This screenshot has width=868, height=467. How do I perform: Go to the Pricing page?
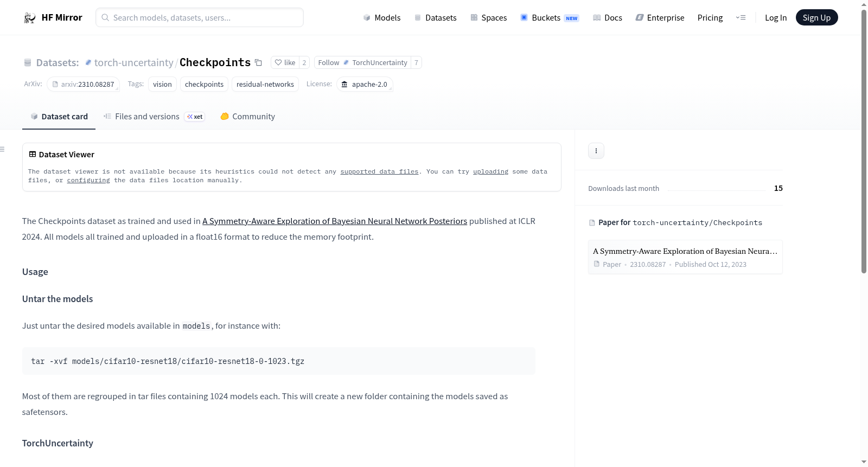tap(710, 18)
